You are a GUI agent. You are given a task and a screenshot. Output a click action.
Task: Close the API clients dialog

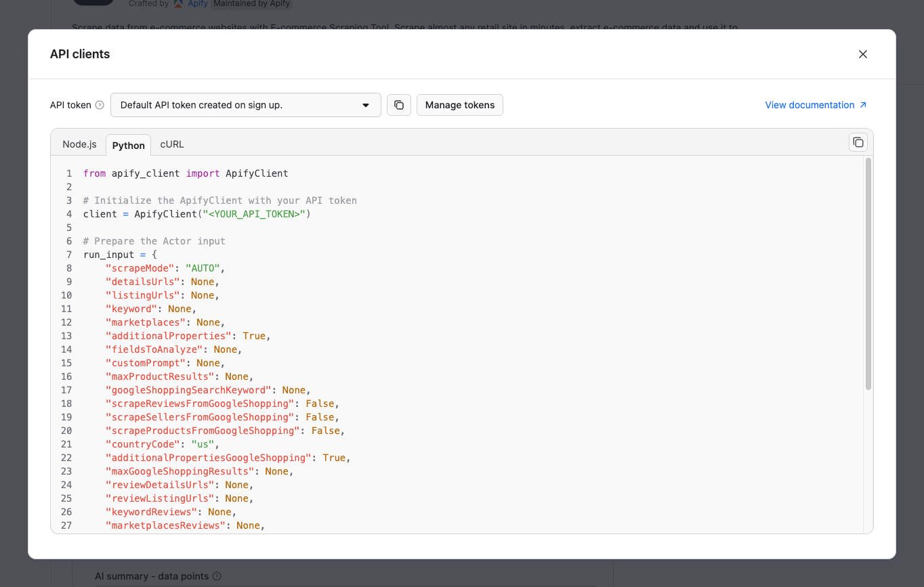(862, 53)
